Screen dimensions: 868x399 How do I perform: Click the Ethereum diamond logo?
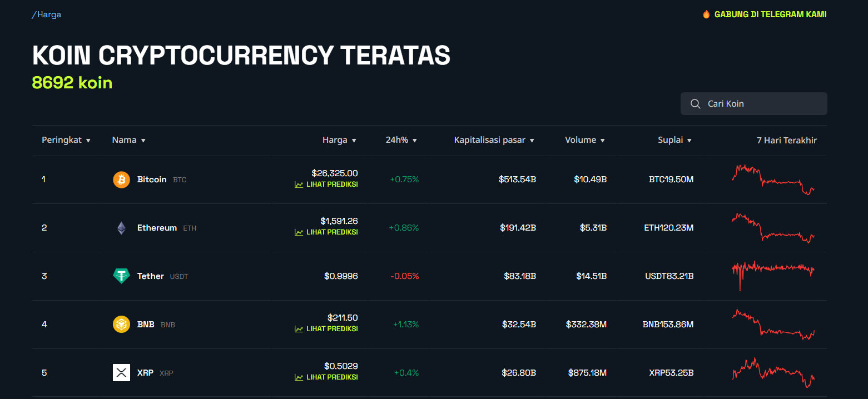click(121, 228)
